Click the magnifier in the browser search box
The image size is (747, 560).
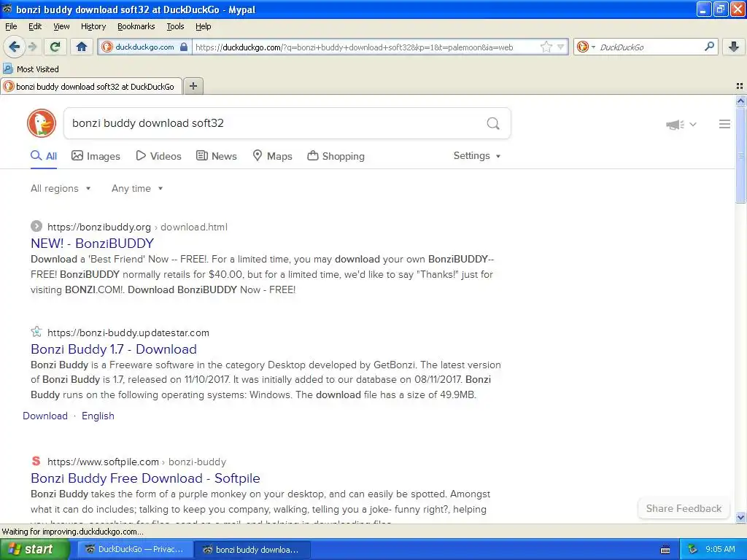coord(709,46)
